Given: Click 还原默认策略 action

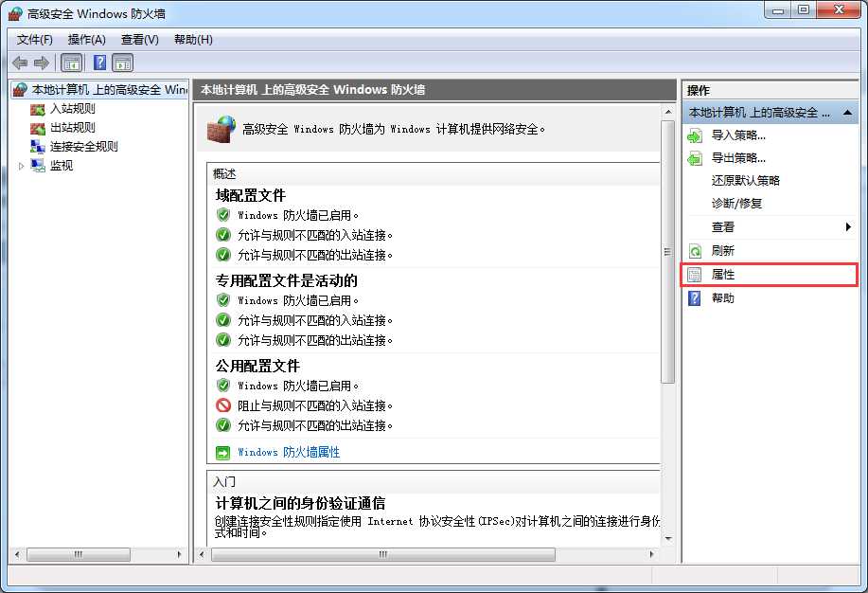Looking at the screenshot, I should (x=745, y=181).
